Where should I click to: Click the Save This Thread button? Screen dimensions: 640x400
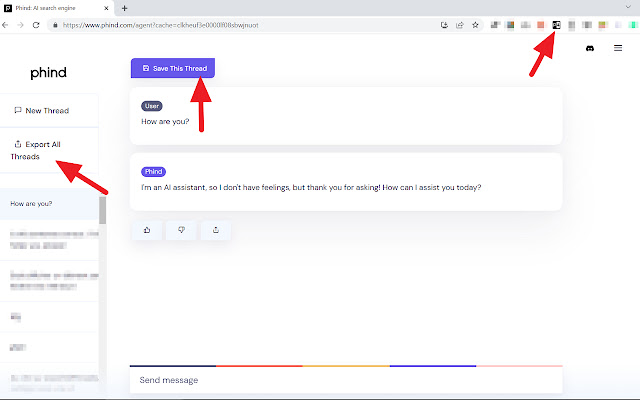coord(173,69)
